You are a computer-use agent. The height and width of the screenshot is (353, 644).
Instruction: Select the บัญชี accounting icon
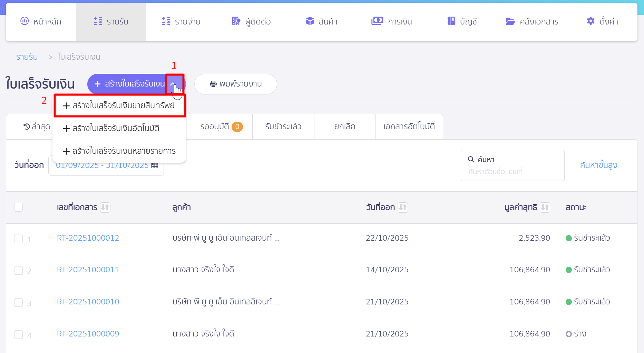(450, 21)
